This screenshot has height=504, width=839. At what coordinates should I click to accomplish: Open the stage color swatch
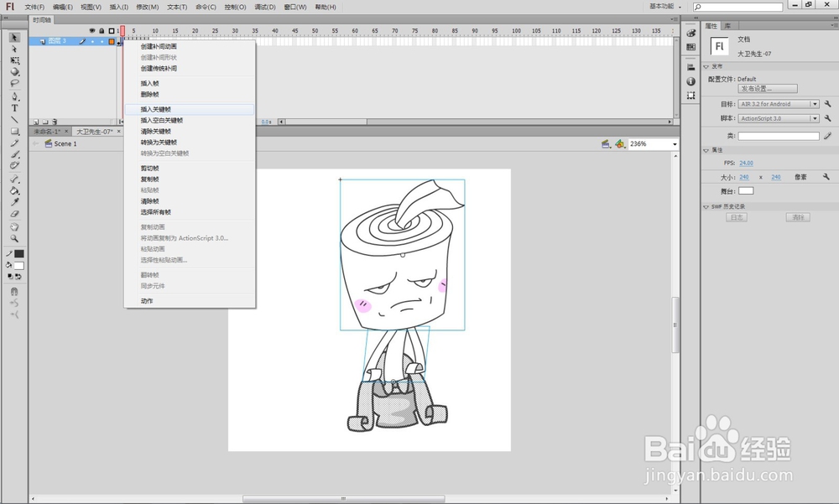746,191
